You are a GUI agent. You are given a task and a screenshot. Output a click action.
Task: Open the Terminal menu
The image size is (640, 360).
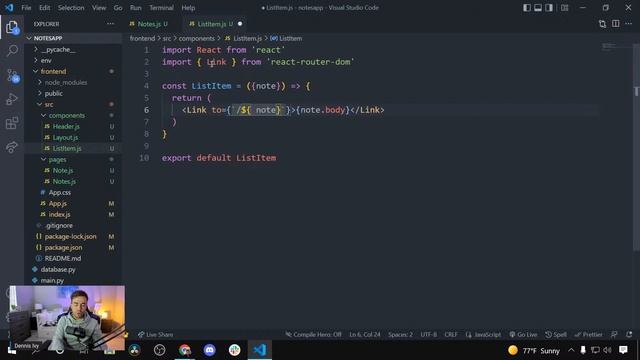pos(161,8)
